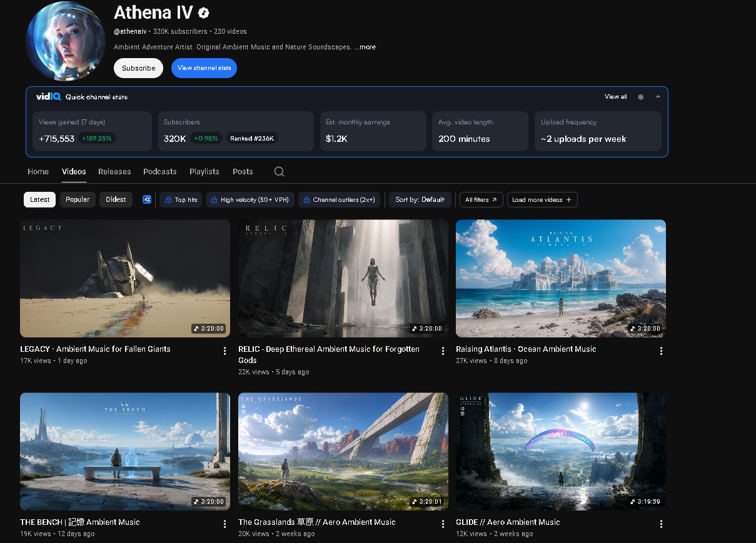Open options menu for The Grasslands video
This screenshot has height=543, width=756.
443,524
